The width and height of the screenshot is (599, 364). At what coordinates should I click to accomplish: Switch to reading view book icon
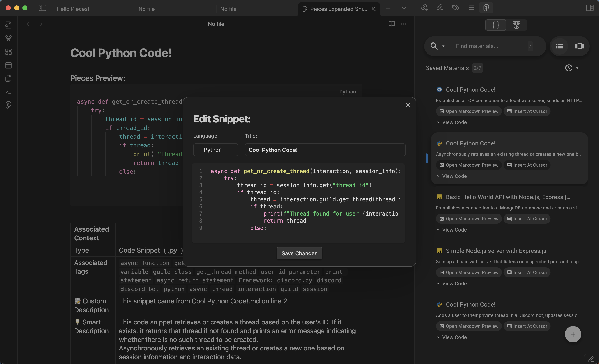392,24
